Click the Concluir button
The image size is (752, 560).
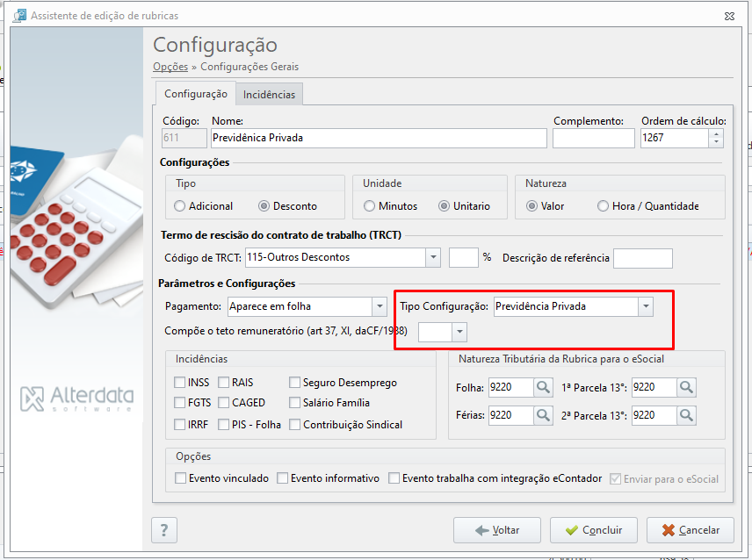pyautogui.click(x=594, y=530)
